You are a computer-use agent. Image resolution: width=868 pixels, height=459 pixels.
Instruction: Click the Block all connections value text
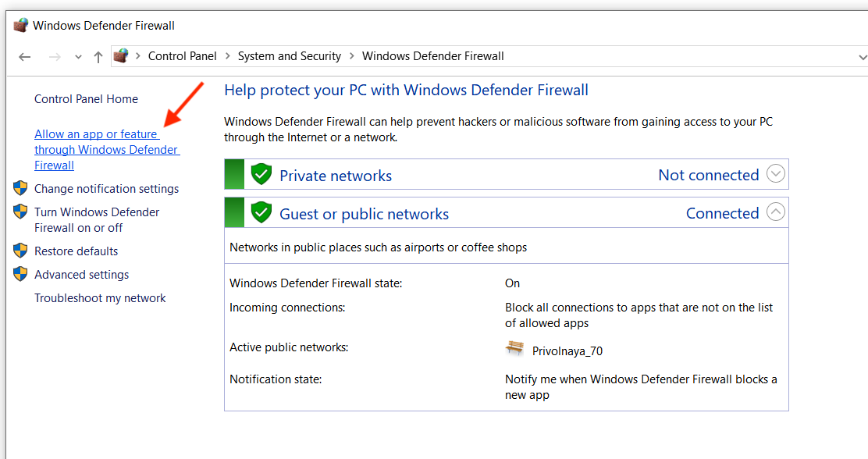[639, 315]
